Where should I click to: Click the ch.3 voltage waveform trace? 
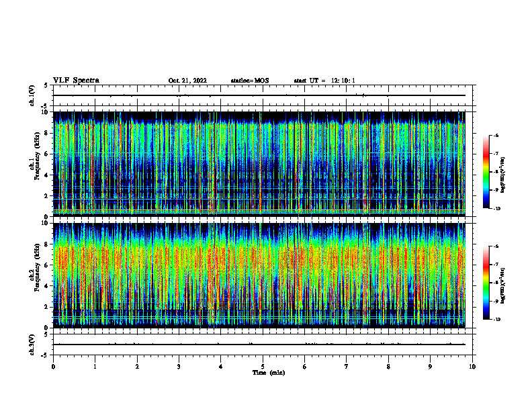[259, 345]
